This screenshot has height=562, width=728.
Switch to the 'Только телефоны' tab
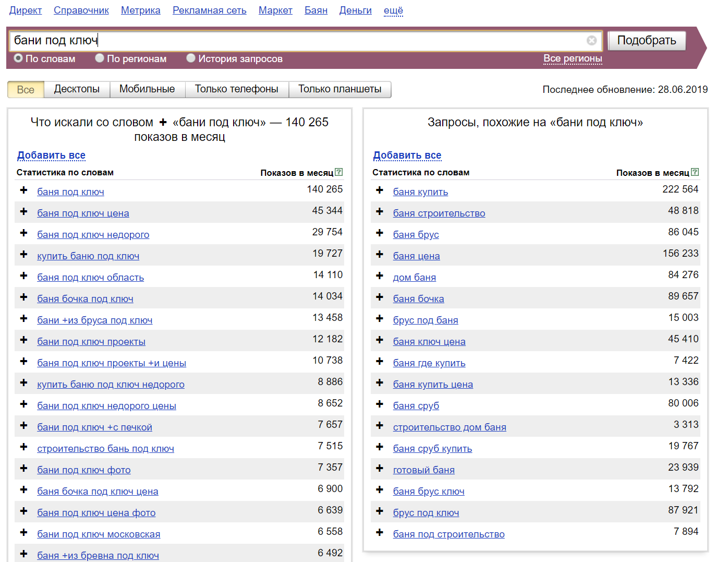[237, 89]
